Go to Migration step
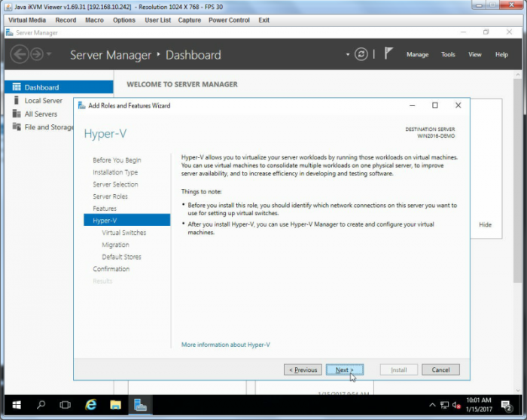 point(116,245)
